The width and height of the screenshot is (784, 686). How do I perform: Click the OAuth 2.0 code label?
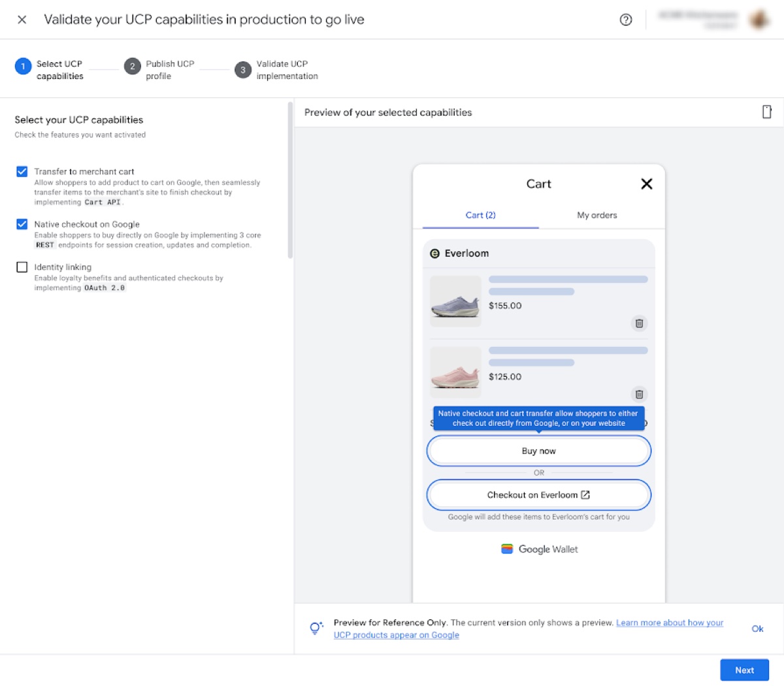coord(105,288)
